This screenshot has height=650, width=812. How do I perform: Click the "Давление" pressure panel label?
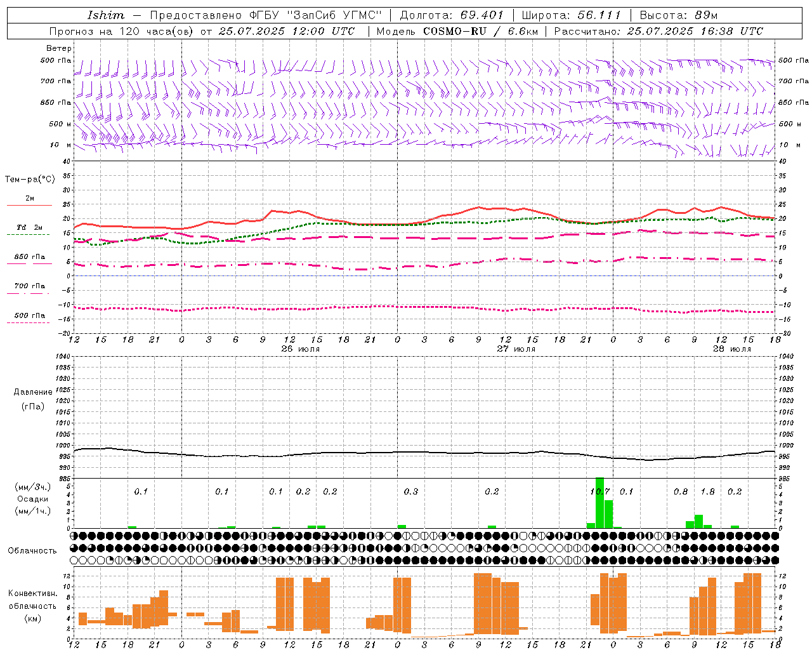pos(32,392)
